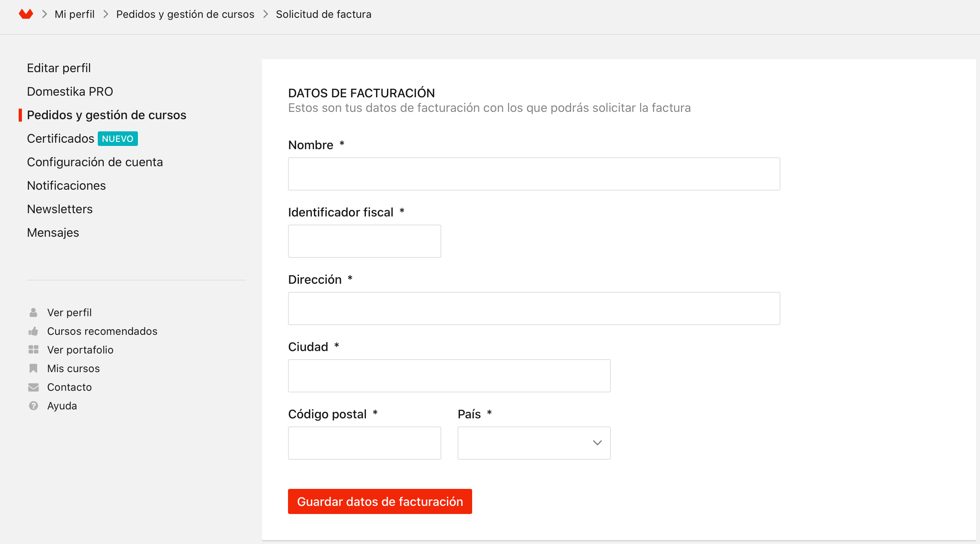
Task: Go to Mi perfil breadcrumb
Action: point(75,14)
